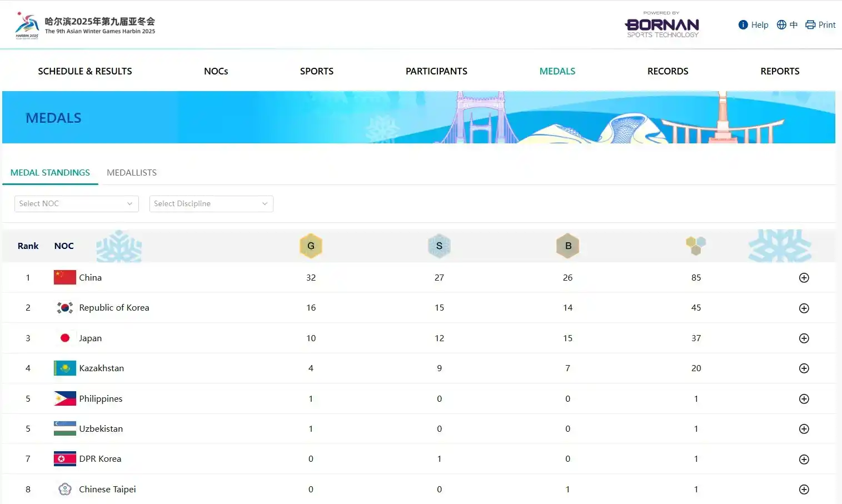Click the Bornan Sports Technology logo
The width and height of the screenshot is (842, 504).
(x=662, y=25)
